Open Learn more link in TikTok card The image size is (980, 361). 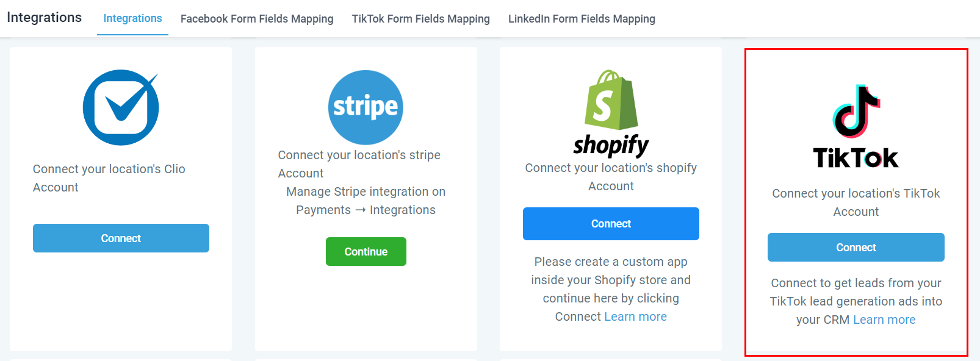(x=884, y=320)
